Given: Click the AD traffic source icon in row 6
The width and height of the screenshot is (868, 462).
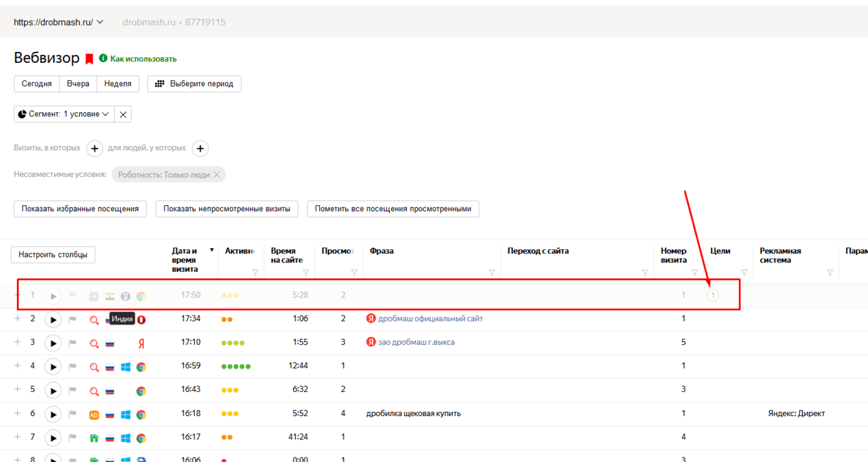Looking at the screenshot, I should [94, 415].
